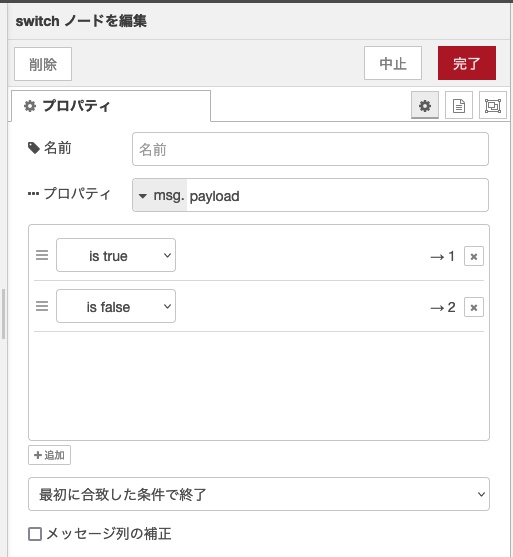This screenshot has height=557, width=513.
Task: Enable メッセージ列の補正 checkbox
Action: coord(35,534)
